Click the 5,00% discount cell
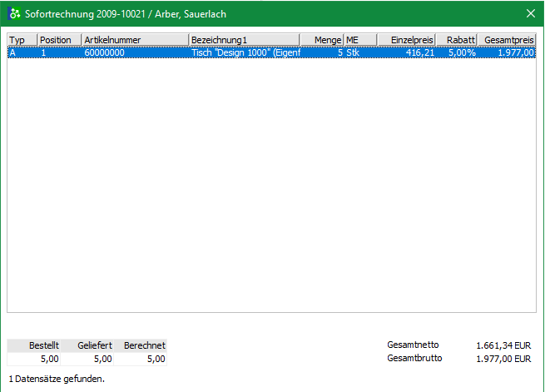This screenshot has width=545, height=392. point(460,52)
